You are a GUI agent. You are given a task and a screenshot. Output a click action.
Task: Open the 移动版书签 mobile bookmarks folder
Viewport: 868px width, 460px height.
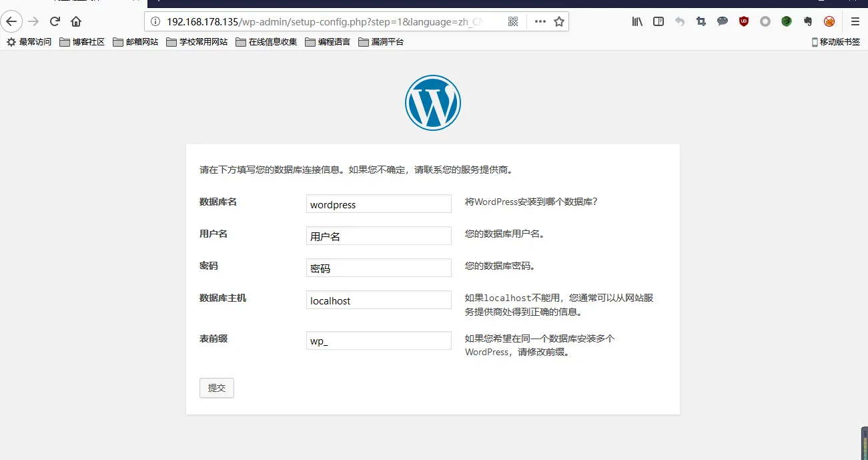coord(836,42)
